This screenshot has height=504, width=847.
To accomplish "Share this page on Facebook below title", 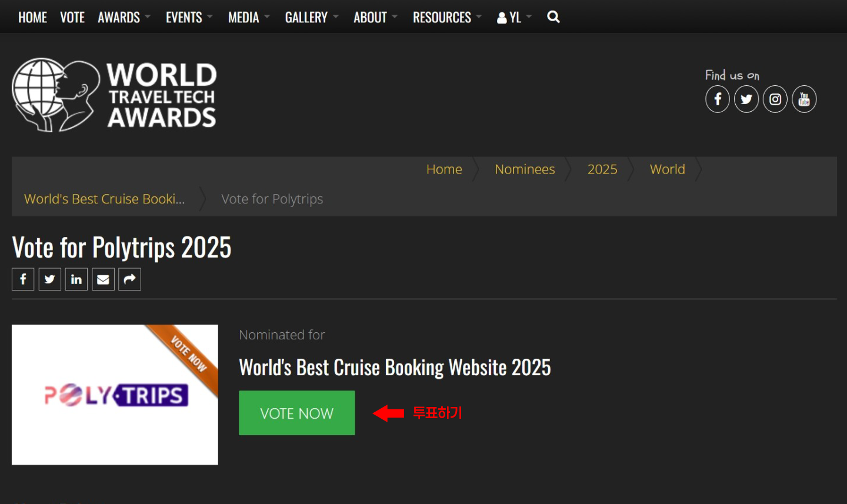I will 23,279.
